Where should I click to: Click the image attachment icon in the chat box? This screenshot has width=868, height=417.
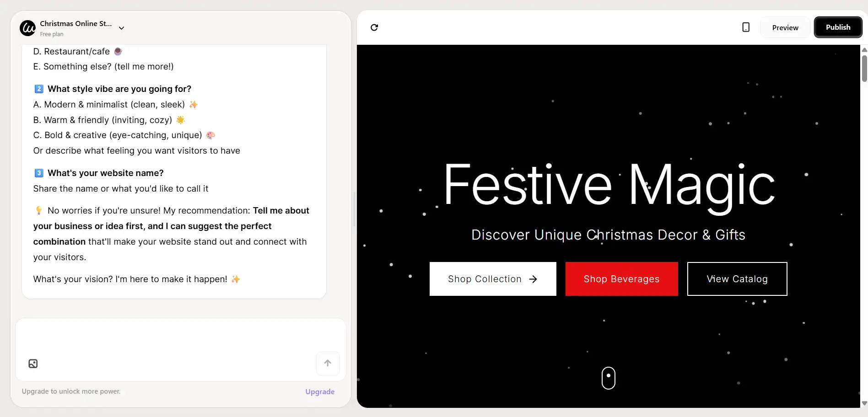pyautogui.click(x=32, y=363)
